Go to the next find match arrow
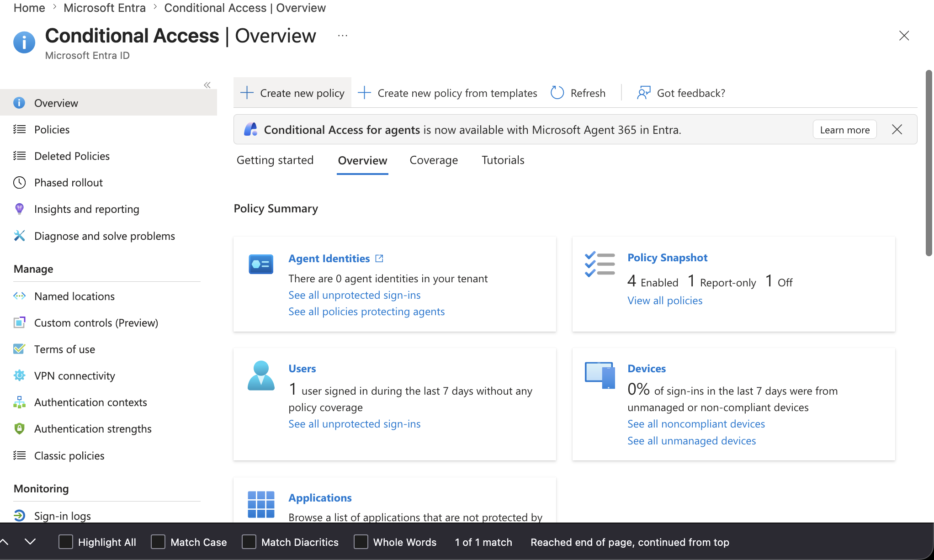934x560 pixels. (x=30, y=542)
